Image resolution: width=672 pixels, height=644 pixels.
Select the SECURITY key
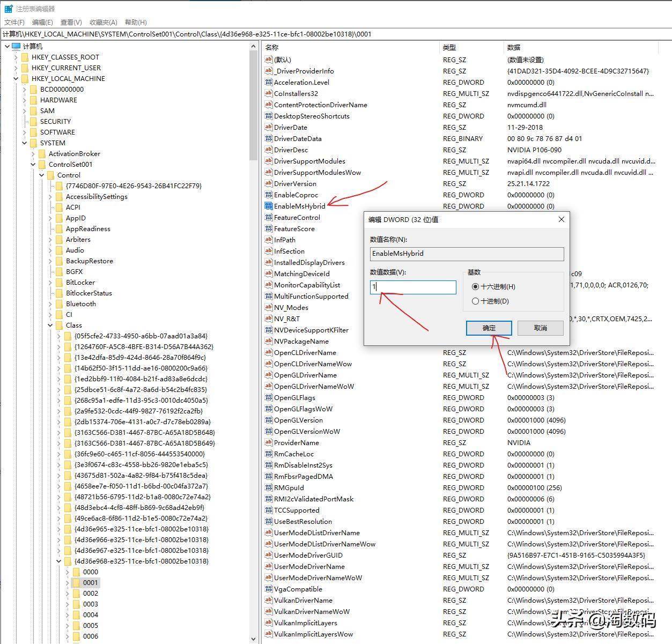pos(55,121)
